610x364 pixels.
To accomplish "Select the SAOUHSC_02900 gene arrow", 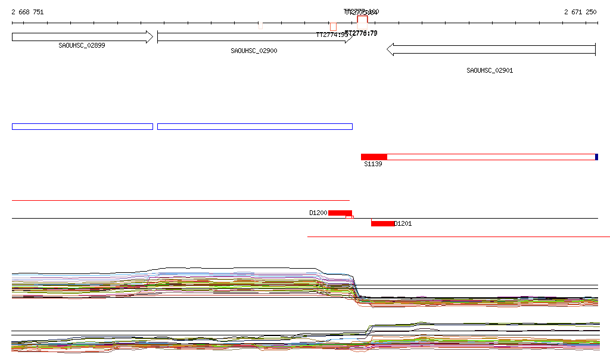I will coord(255,37).
